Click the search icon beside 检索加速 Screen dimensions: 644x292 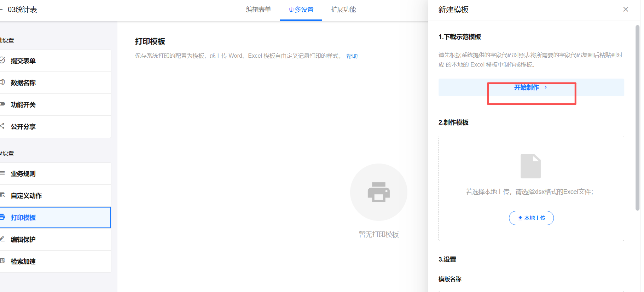(2, 261)
